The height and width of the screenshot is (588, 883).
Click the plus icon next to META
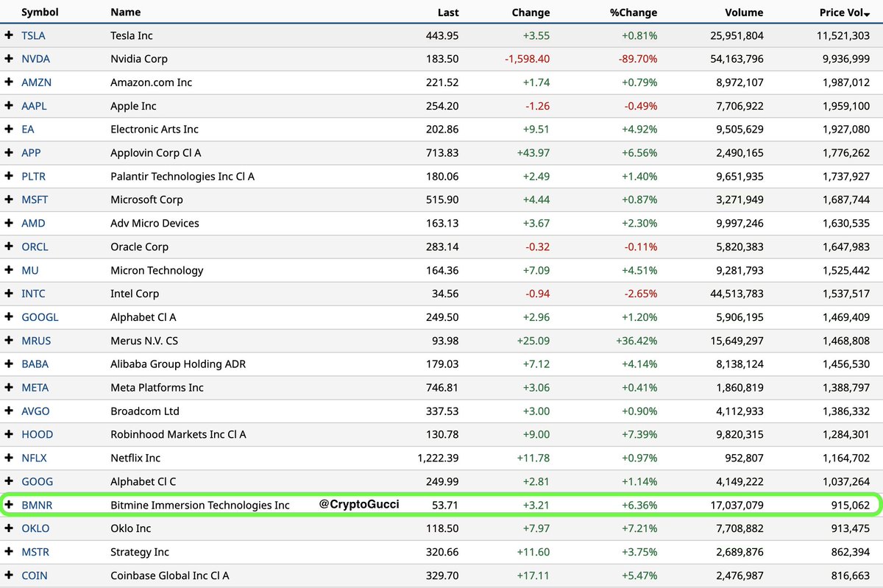tap(9, 388)
